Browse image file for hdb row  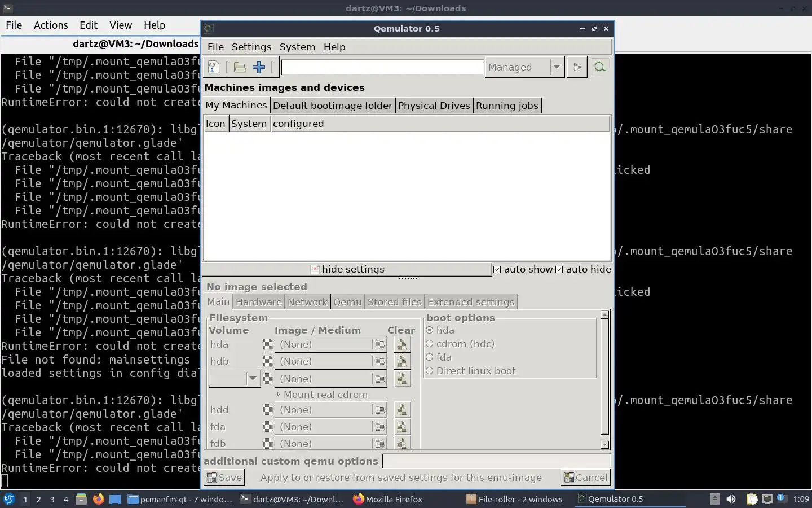click(379, 361)
